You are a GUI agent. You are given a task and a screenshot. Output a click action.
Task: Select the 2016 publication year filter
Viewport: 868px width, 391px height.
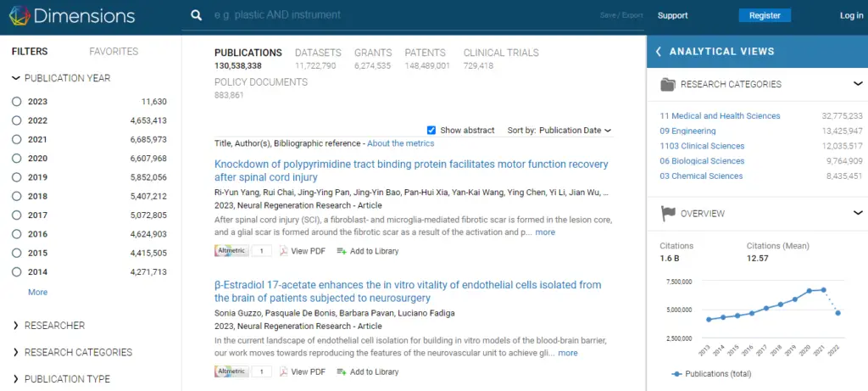click(17, 234)
